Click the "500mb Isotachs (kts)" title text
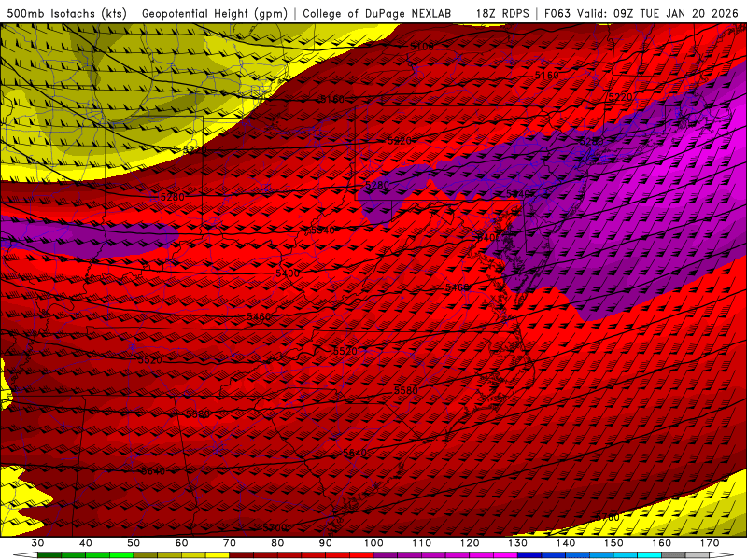 pyautogui.click(x=67, y=14)
